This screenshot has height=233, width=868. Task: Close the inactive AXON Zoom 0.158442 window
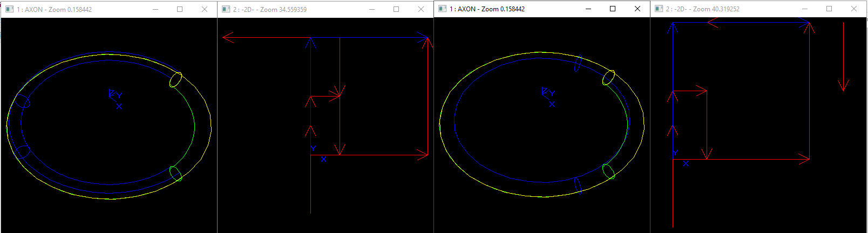(205, 9)
